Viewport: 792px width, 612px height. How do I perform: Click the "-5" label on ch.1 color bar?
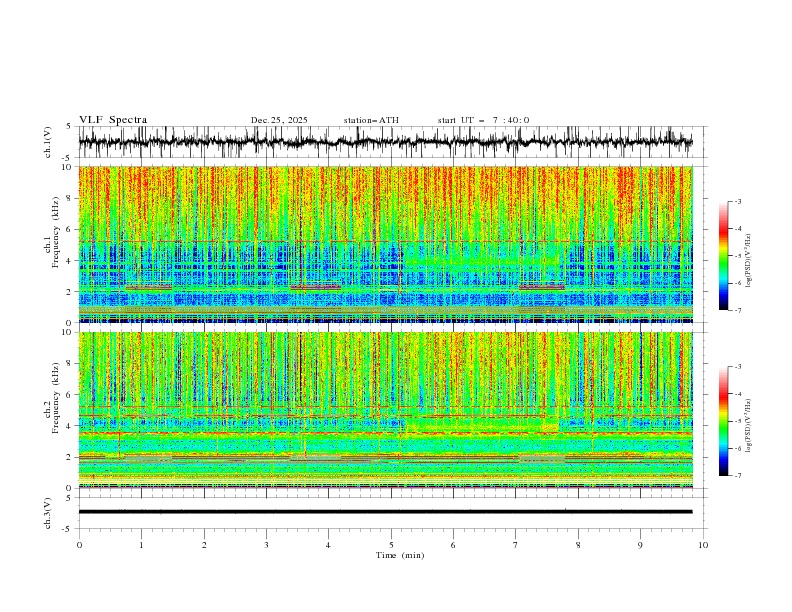coord(737,256)
